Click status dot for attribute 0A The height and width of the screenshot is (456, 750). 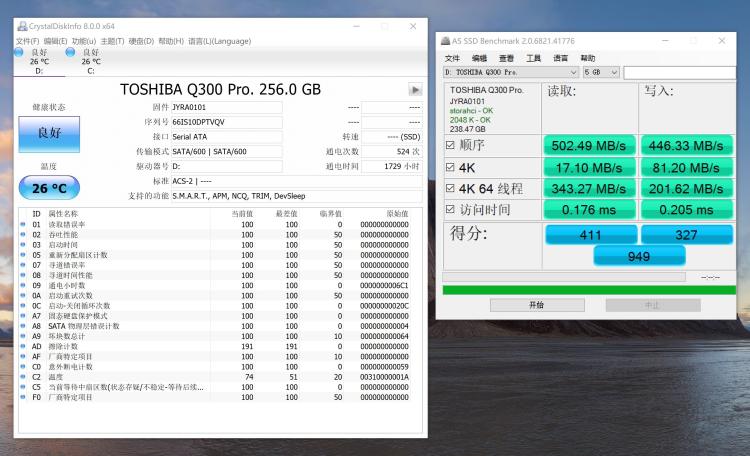(x=23, y=296)
